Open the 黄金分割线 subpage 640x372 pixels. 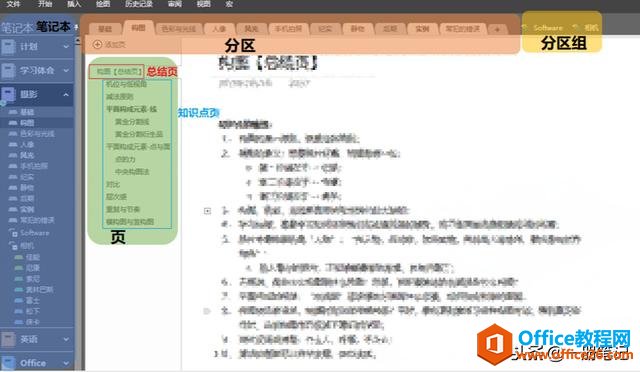132,122
